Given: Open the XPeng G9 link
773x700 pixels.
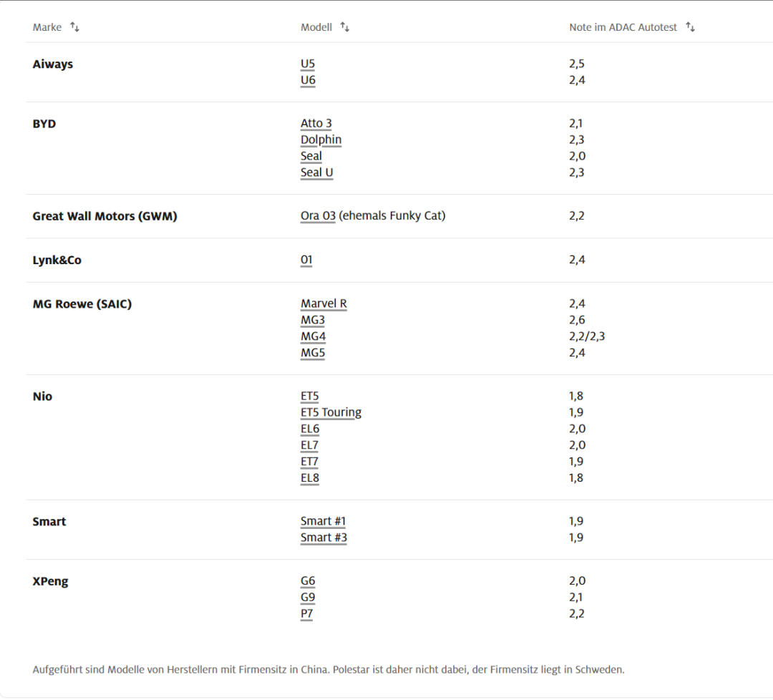Looking at the screenshot, I should point(308,598).
